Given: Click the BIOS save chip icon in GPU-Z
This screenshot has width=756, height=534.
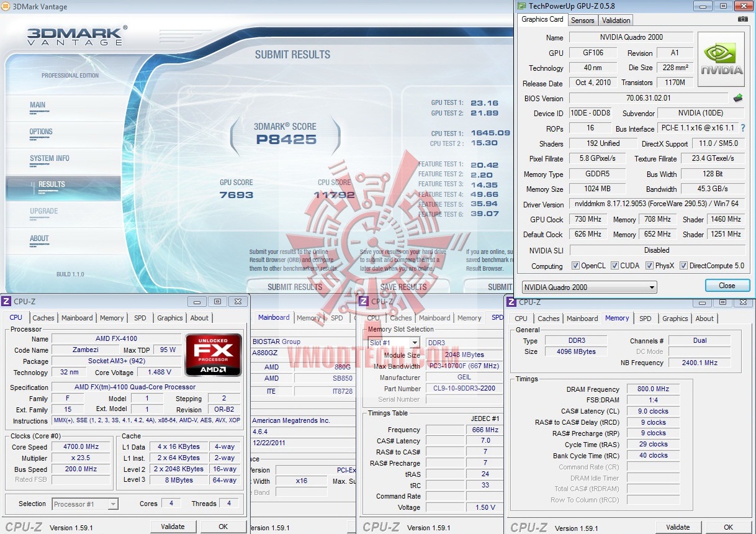Looking at the screenshot, I should coord(738,98).
